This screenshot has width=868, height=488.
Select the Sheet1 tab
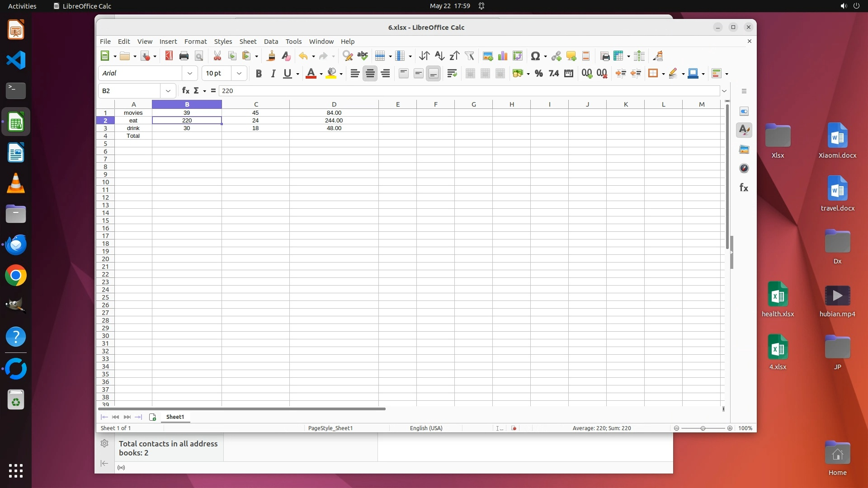tap(175, 417)
